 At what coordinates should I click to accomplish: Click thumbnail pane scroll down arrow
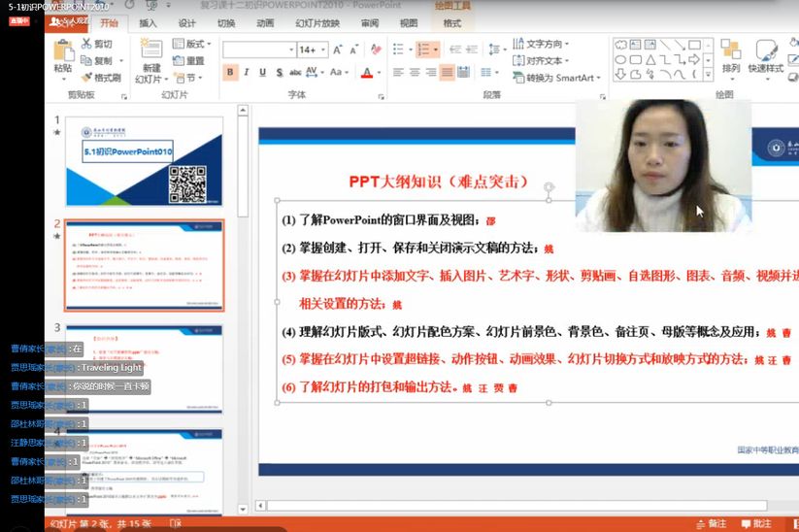[243, 509]
